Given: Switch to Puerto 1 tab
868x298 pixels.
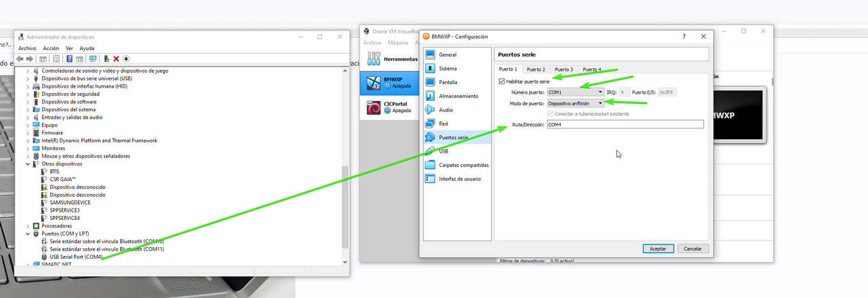Looking at the screenshot, I should coord(508,69).
